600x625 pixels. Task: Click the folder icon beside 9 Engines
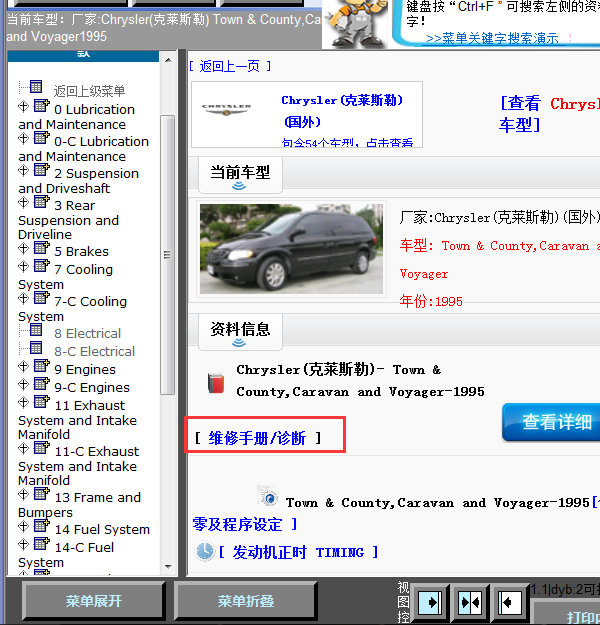[x=41, y=366]
